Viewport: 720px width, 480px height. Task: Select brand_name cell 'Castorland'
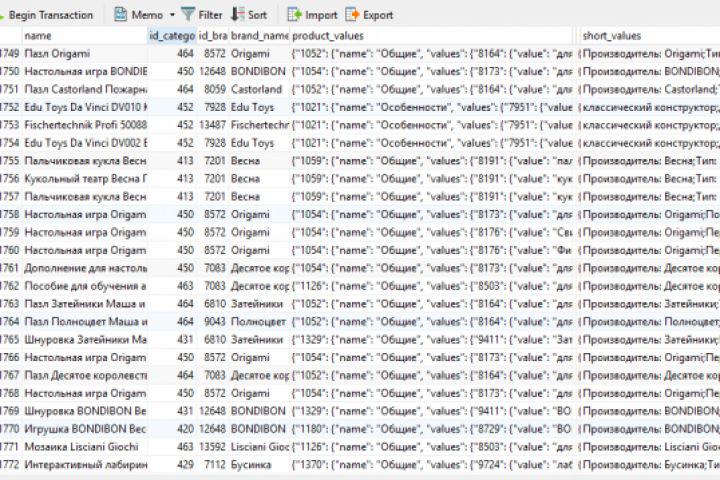(x=259, y=89)
